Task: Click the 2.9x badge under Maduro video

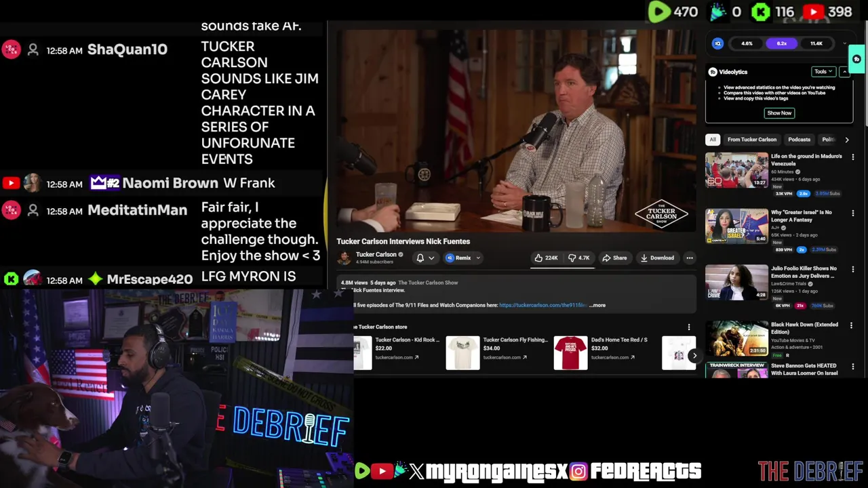Action: (x=804, y=193)
